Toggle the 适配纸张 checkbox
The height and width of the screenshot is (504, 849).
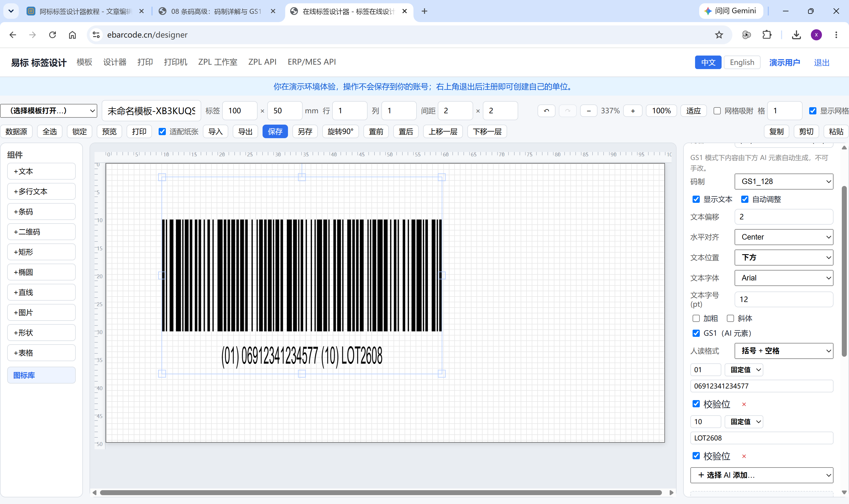(162, 132)
